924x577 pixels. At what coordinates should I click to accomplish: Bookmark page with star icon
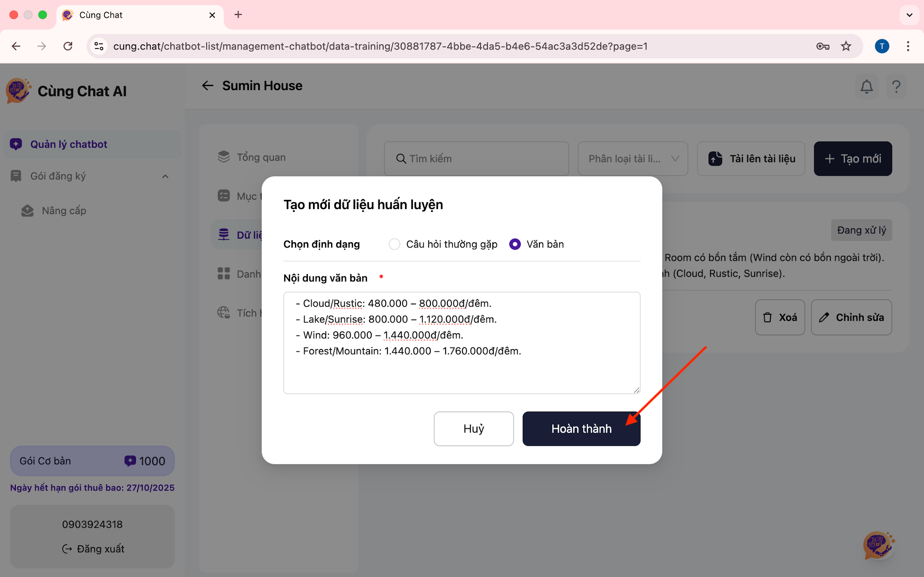pyautogui.click(x=846, y=47)
